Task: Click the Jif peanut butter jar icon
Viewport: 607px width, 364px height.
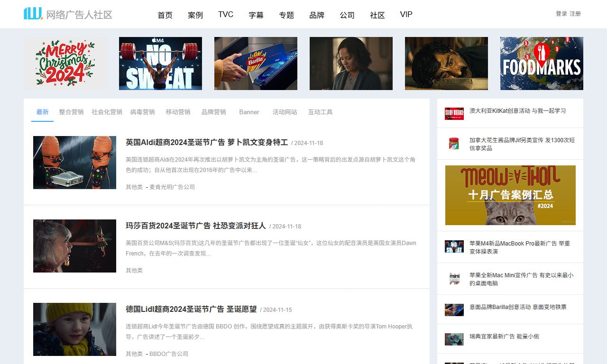Action: tap(454, 144)
